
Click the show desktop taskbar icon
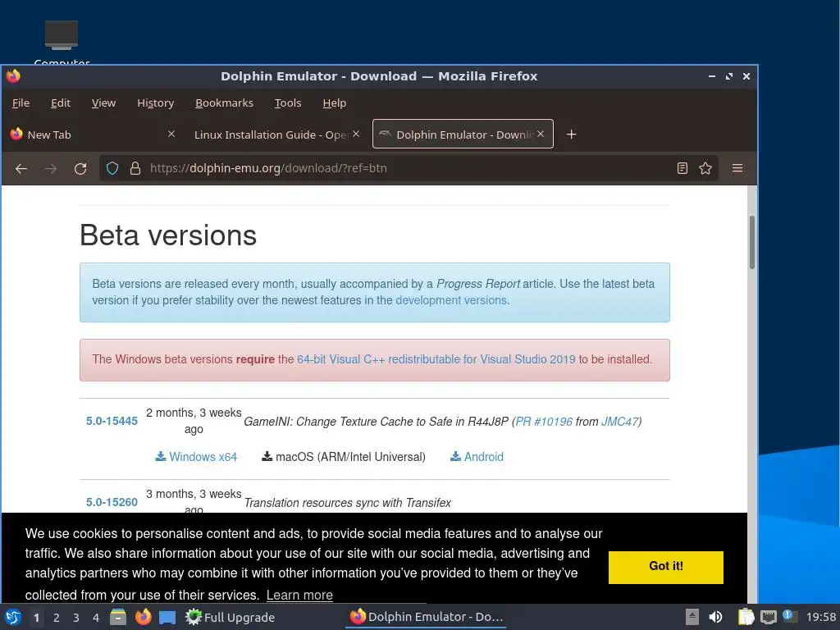click(167, 618)
